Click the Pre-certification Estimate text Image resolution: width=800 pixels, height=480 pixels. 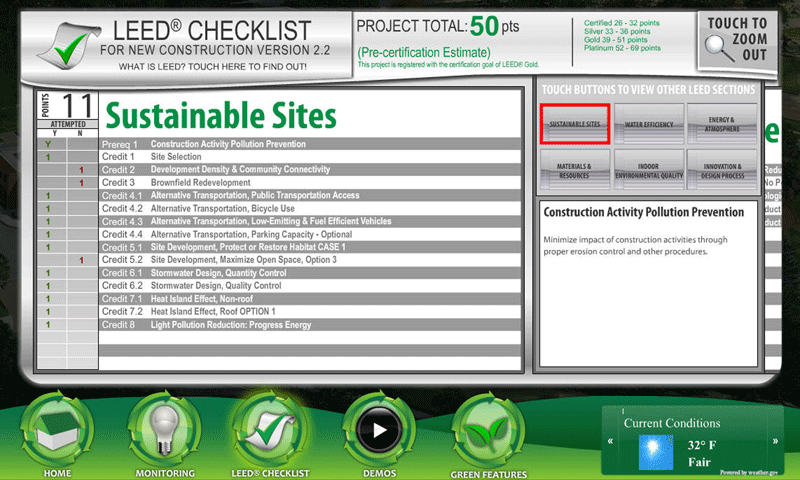(424, 53)
